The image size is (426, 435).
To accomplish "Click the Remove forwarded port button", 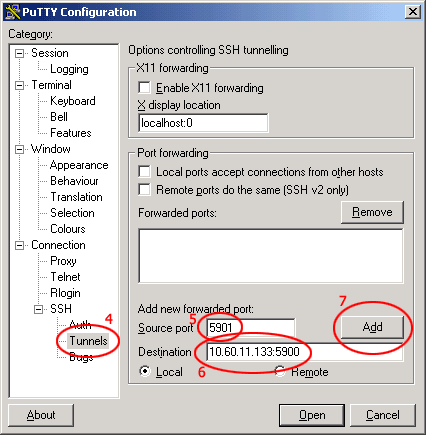I will coord(372,212).
